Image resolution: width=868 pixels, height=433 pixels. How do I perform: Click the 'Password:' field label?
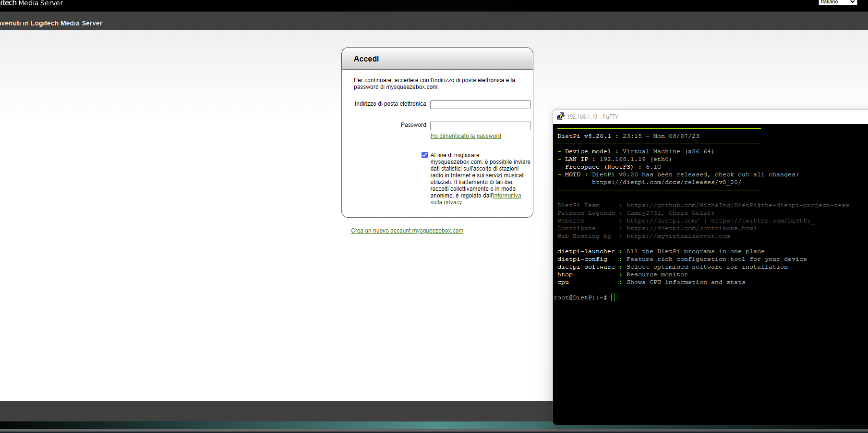tap(414, 125)
